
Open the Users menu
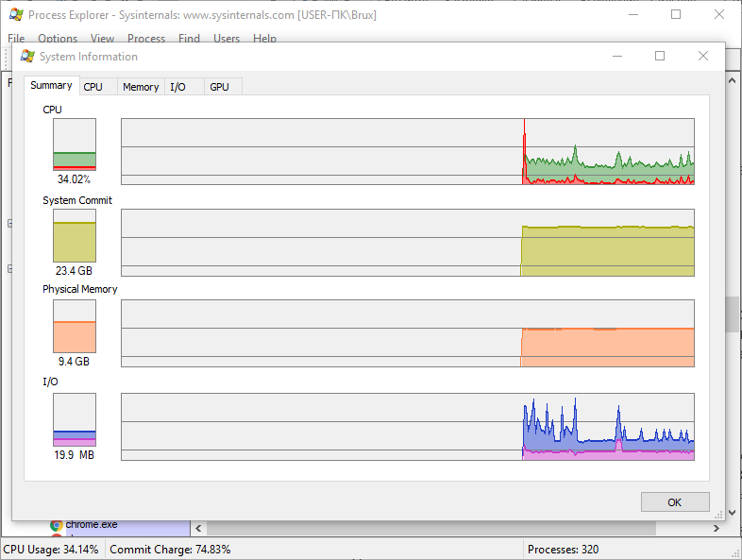click(x=227, y=39)
